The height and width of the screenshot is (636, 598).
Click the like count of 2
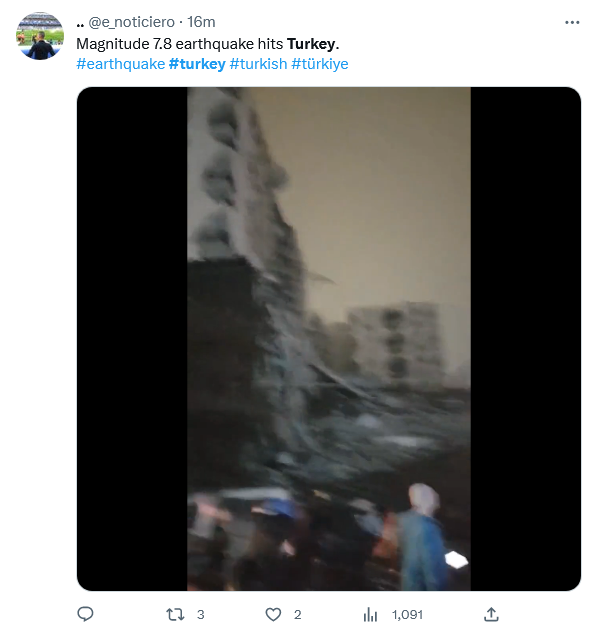297,615
